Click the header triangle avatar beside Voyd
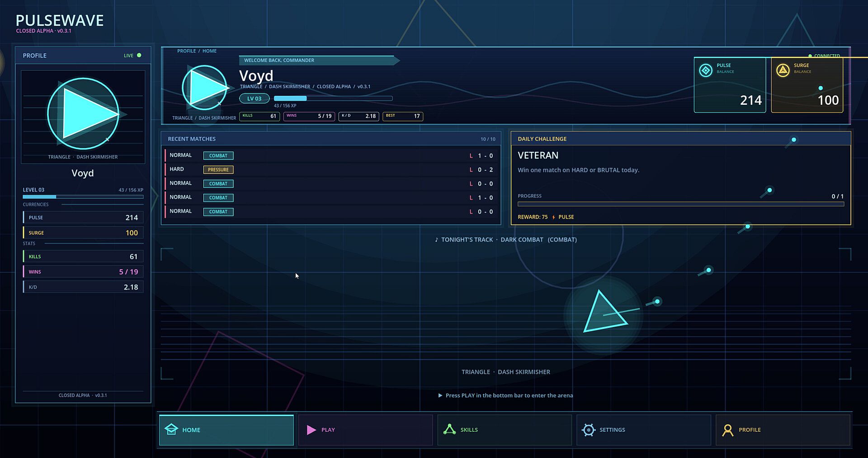Image resolution: width=868 pixels, height=458 pixels. [205, 88]
